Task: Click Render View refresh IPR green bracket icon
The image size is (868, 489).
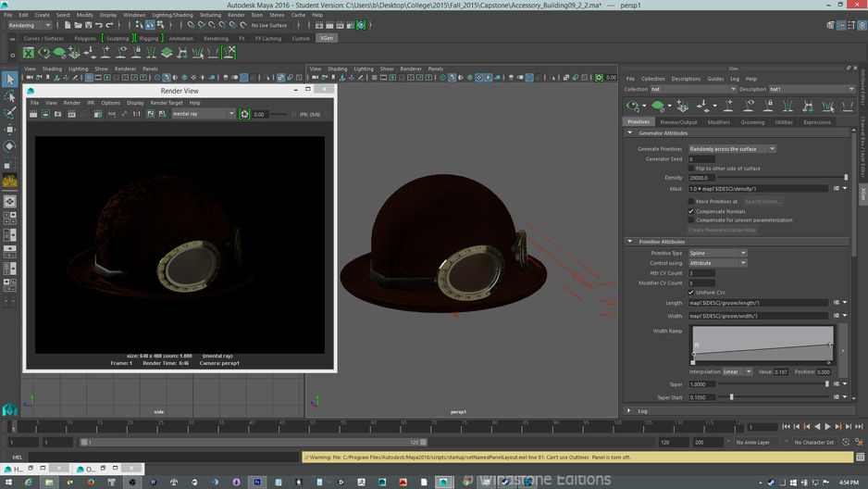Action: click(x=244, y=114)
